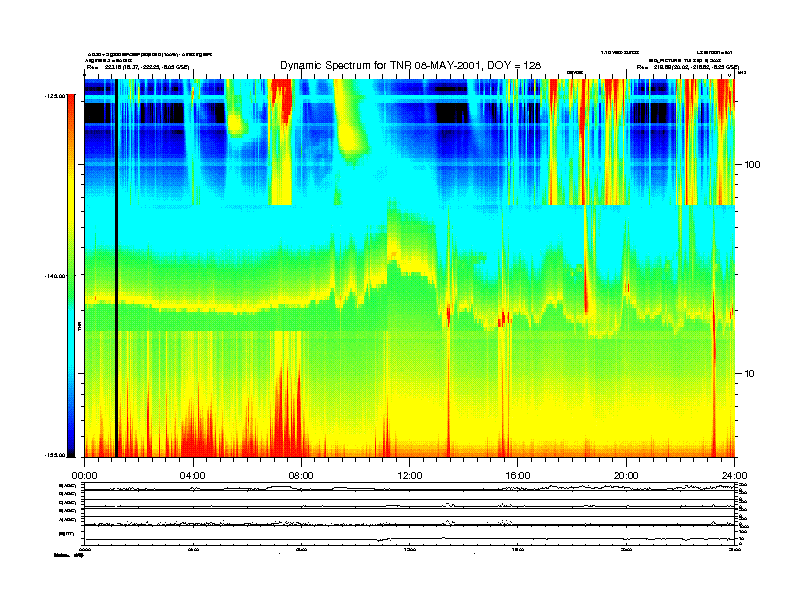792x612 pixels.
Task: Click the TNR label beside the color bar
Action: [79, 327]
